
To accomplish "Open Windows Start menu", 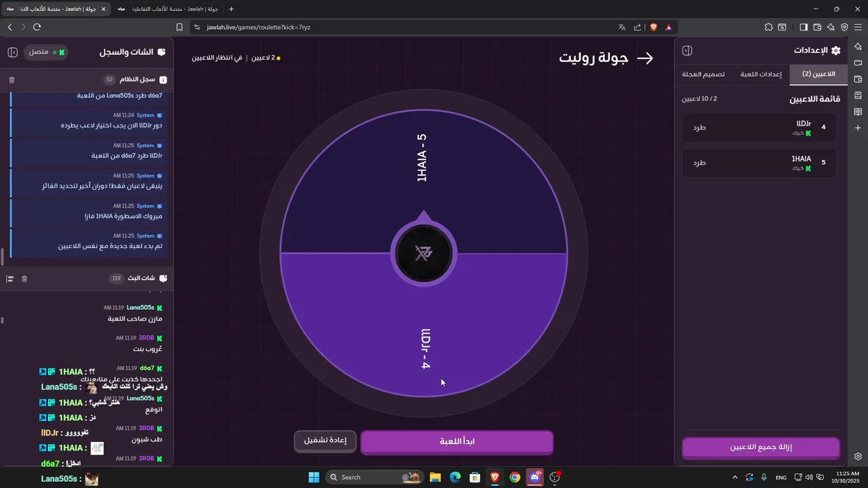I will [x=314, y=477].
